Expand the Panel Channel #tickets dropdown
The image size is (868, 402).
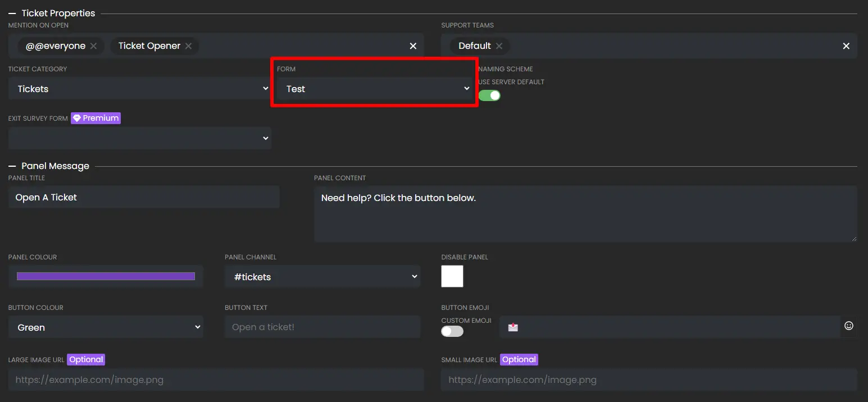(322, 277)
